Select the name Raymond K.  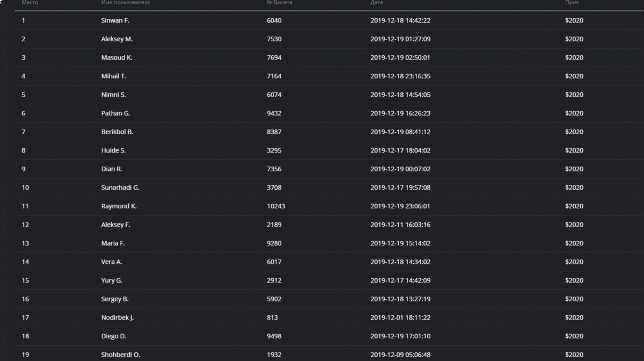(x=119, y=206)
